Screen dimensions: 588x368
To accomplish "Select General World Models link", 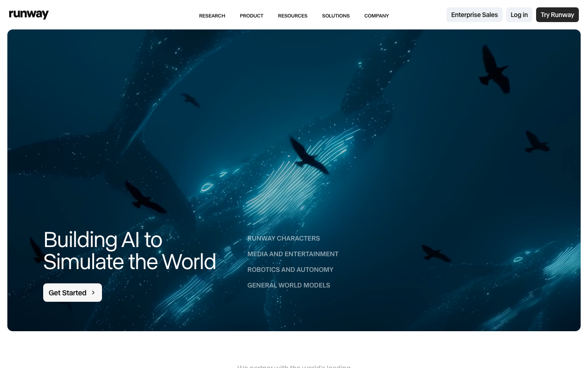I will [288, 285].
